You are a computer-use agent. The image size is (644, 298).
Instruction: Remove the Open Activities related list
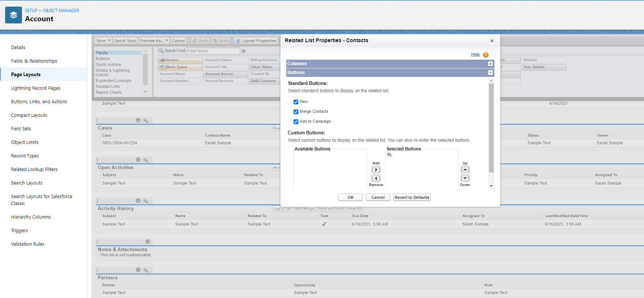(138, 160)
